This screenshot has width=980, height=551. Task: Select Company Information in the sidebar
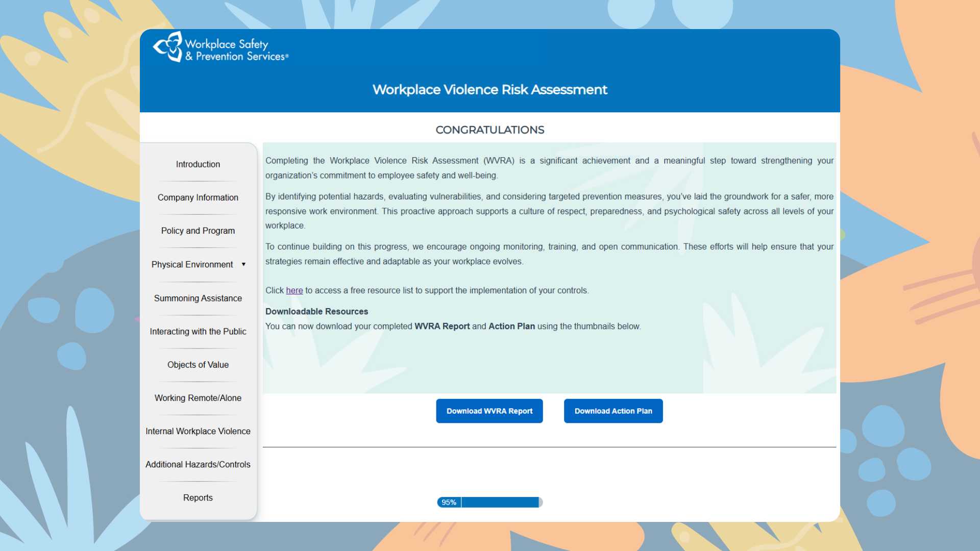[x=198, y=197]
